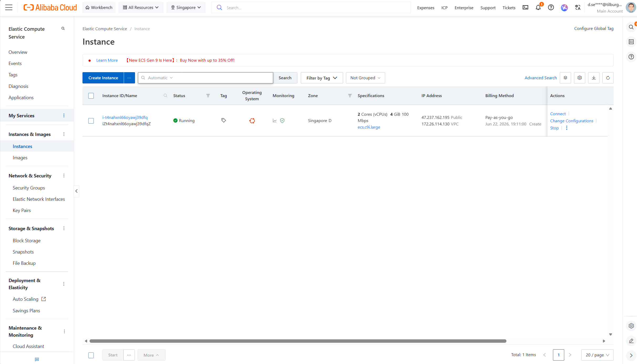
Task: Open Storage & Snapshots options menu
Action: pyautogui.click(x=64, y=228)
